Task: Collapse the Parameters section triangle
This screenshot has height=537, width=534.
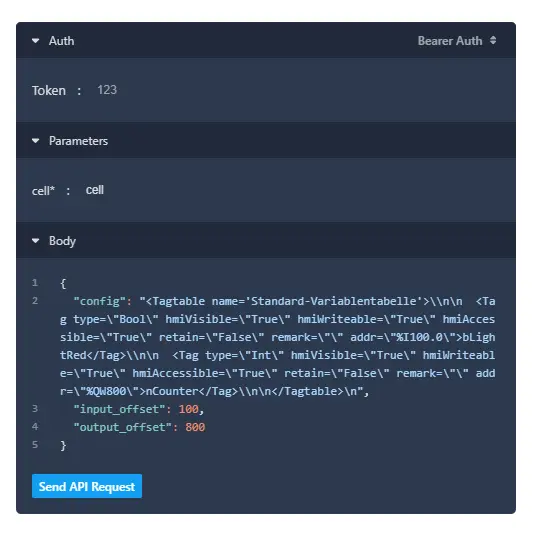Action: pos(35,141)
